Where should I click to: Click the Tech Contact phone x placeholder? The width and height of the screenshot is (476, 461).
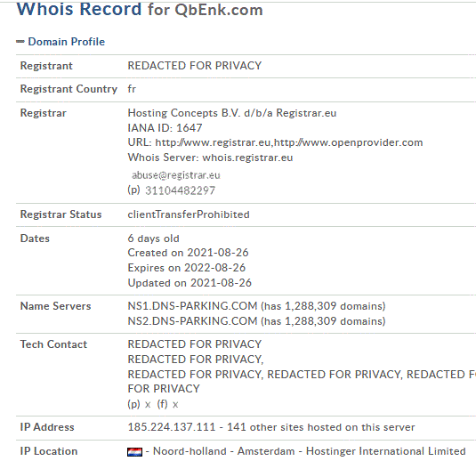148,405
